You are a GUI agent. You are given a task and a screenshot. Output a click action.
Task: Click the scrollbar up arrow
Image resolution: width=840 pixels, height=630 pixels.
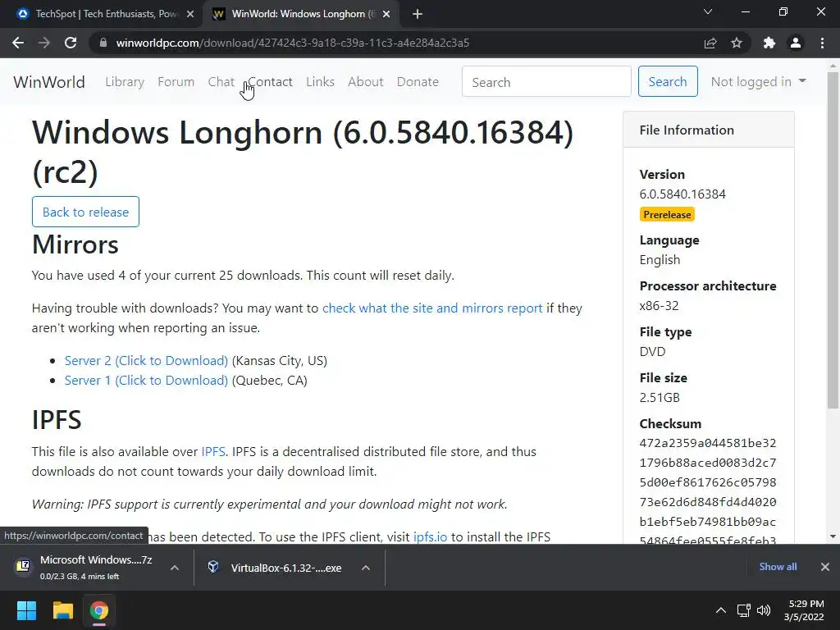(x=833, y=66)
